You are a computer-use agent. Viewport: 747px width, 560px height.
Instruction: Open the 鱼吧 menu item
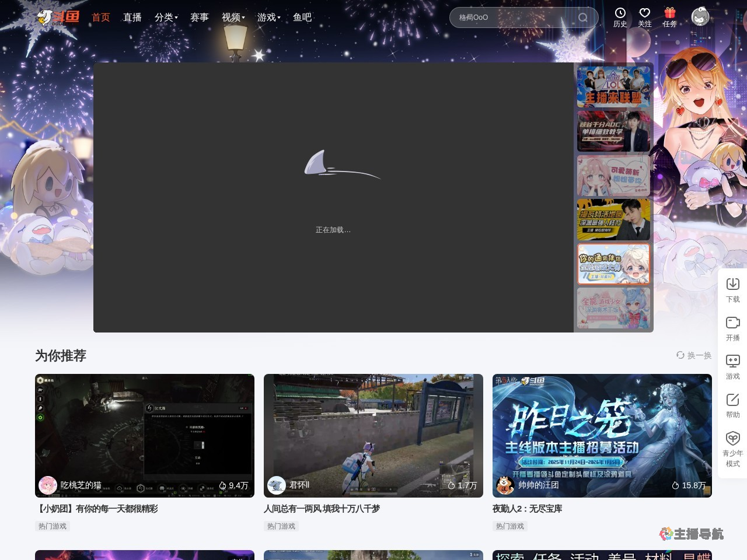[302, 17]
